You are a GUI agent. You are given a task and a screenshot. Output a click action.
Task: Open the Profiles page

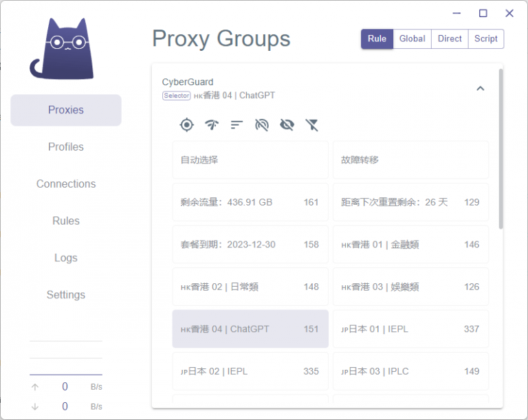click(x=66, y=147)
